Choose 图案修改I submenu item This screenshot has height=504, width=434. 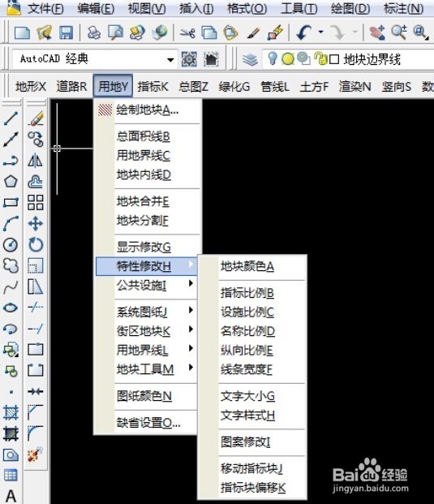tap(252, 442)
